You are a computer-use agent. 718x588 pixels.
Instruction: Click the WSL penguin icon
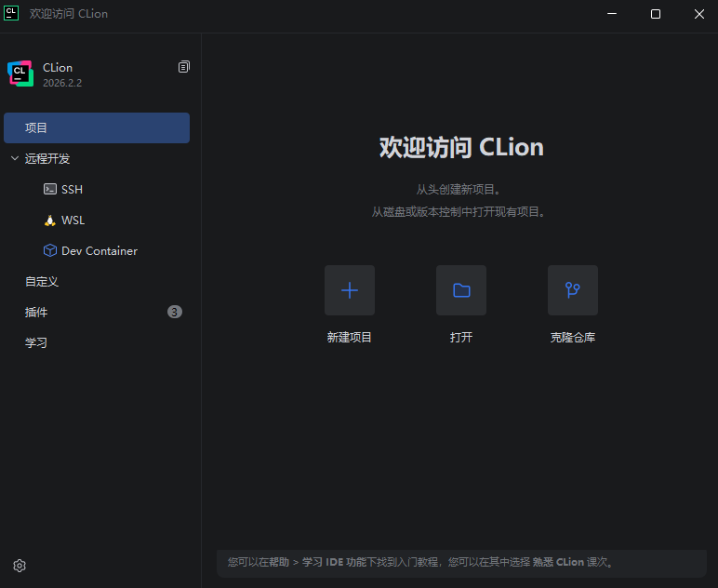pyautogui.click(x=50, y=220)
